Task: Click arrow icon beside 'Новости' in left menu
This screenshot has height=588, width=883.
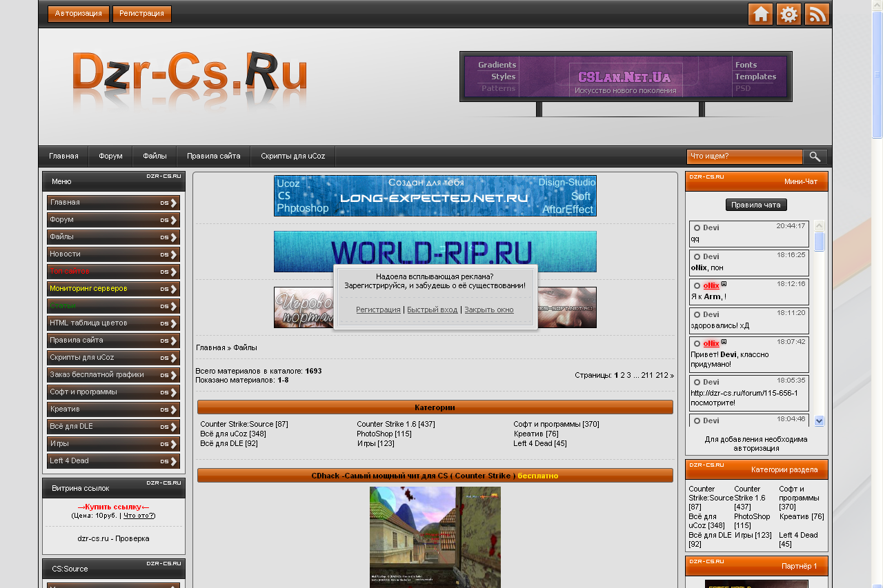Action: pos(174,254)
